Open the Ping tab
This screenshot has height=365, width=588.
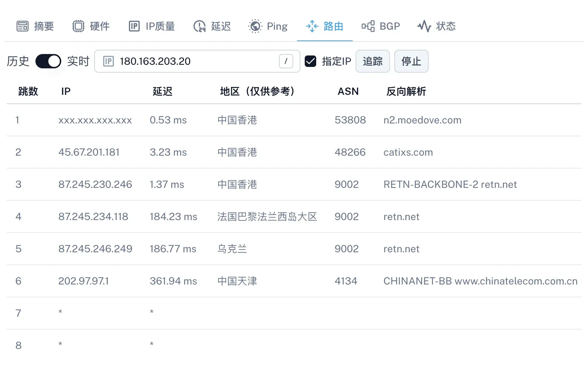click(x=268, y=26)
